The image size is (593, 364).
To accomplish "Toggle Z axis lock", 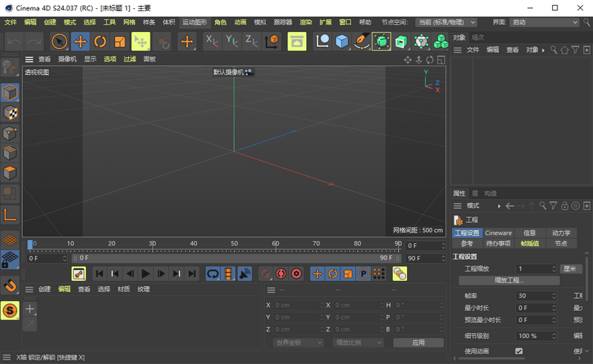I will tap(251, 41).
